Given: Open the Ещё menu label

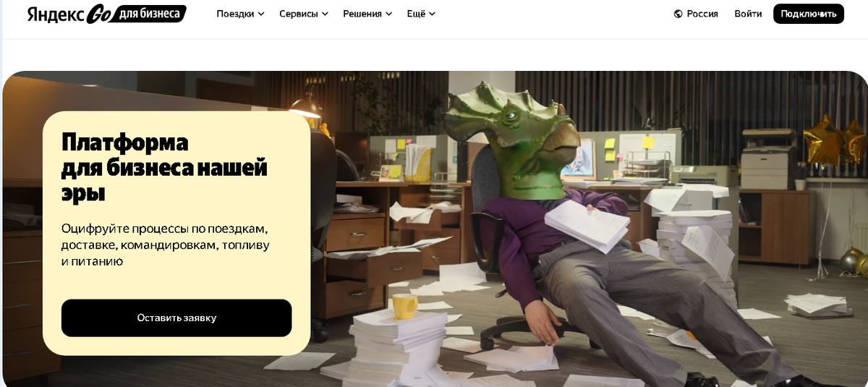Looking at the screenshot, I should (416, 14).
